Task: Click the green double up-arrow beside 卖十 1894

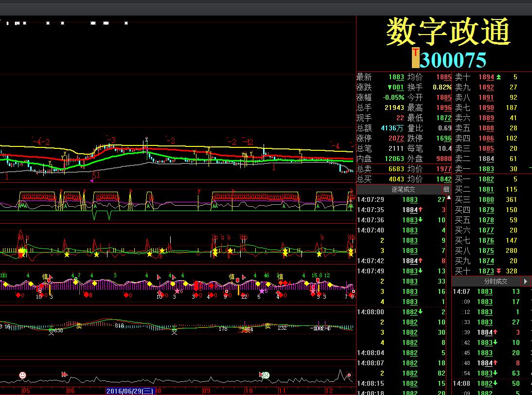Action: click(x=499, y=77)
